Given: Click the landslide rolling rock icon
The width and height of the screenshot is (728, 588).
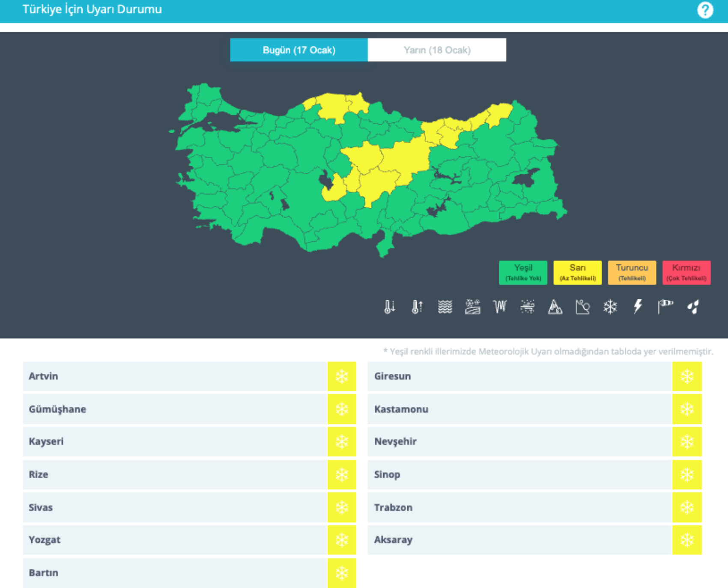Looking at the screenshot, I should [x=582, y=307].
